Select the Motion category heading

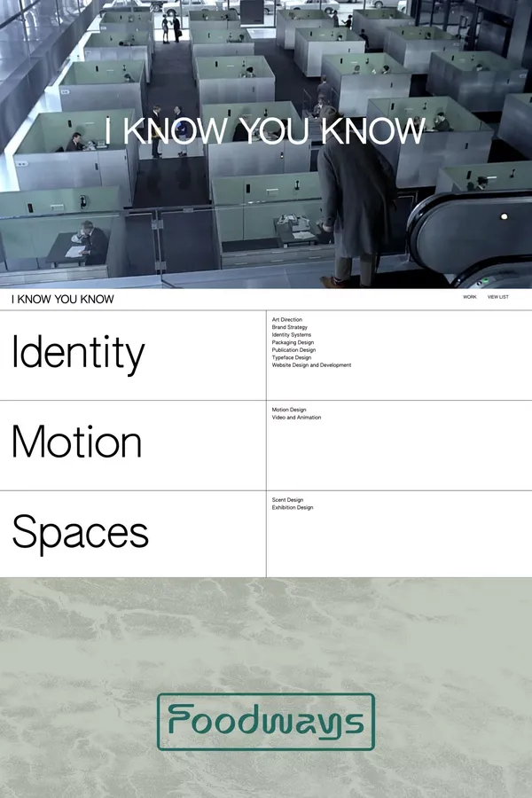[x=76, y=442]
